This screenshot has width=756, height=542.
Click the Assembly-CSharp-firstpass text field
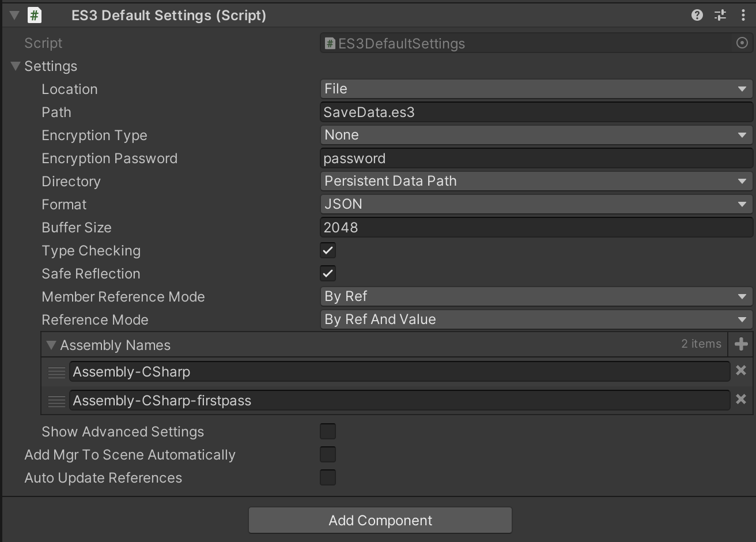coord(399,401)
